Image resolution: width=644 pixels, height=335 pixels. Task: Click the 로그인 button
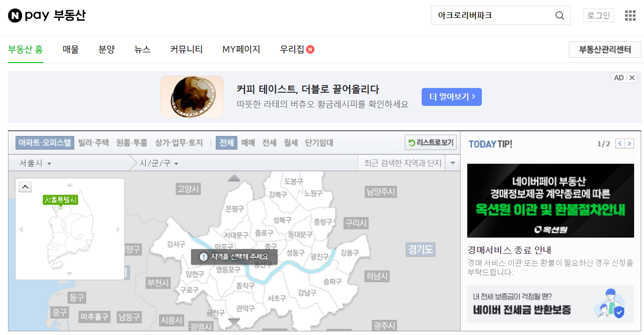point(598,15)
